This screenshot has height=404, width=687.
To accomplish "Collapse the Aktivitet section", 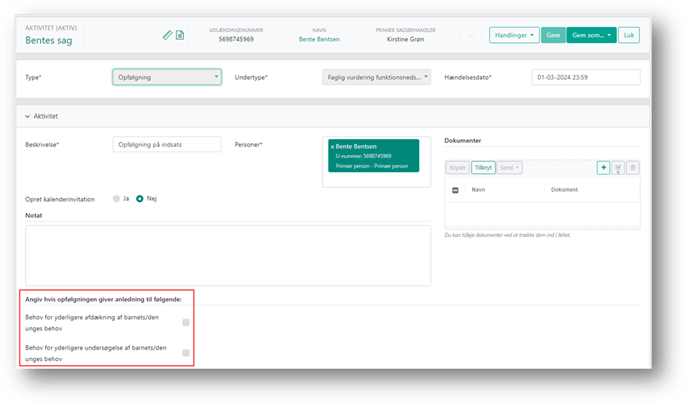I will 28,117.
